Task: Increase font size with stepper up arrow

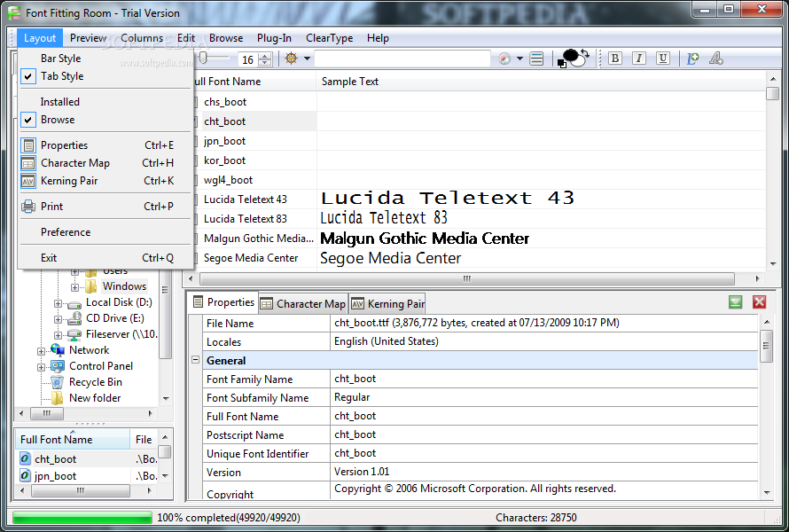Action: 266,55
